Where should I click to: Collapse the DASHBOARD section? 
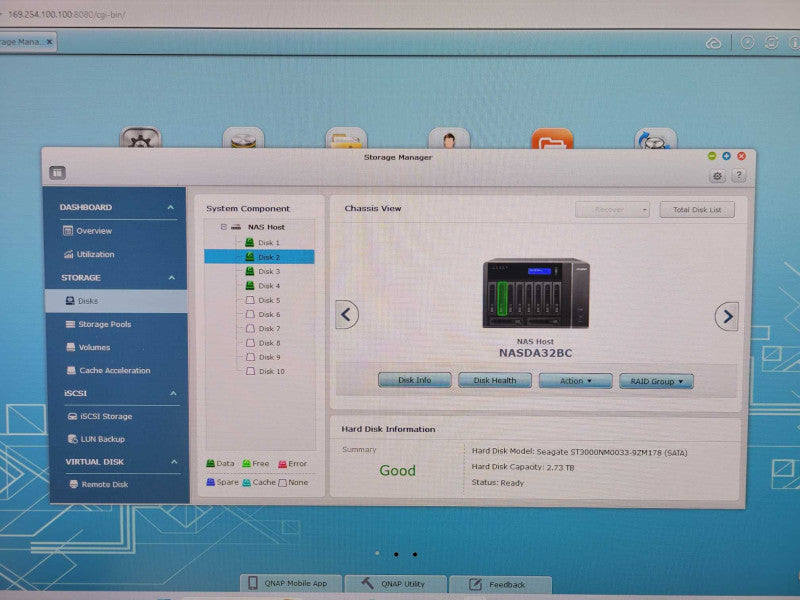[x=170, y=207]
